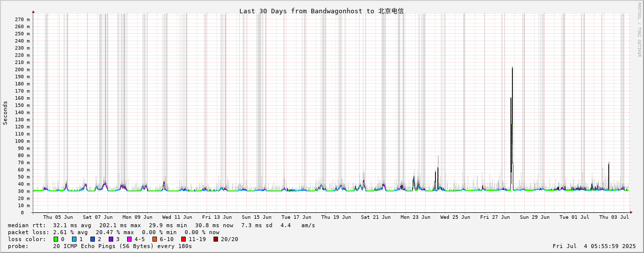Click the '50 m' y-axis tick label
Image resolution: width=644 pixels, height=253 pixels.
tap(23, 177)
